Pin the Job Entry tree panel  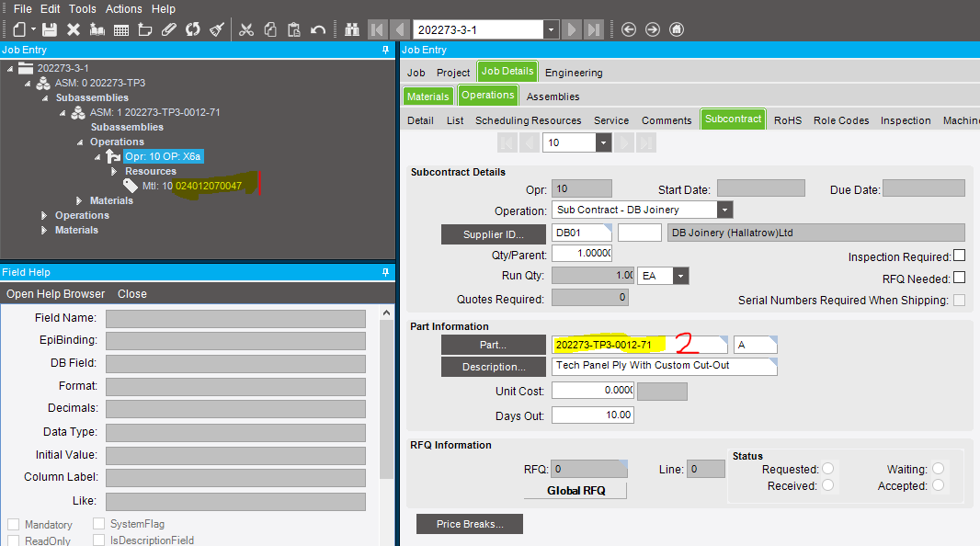coord(385,50)
